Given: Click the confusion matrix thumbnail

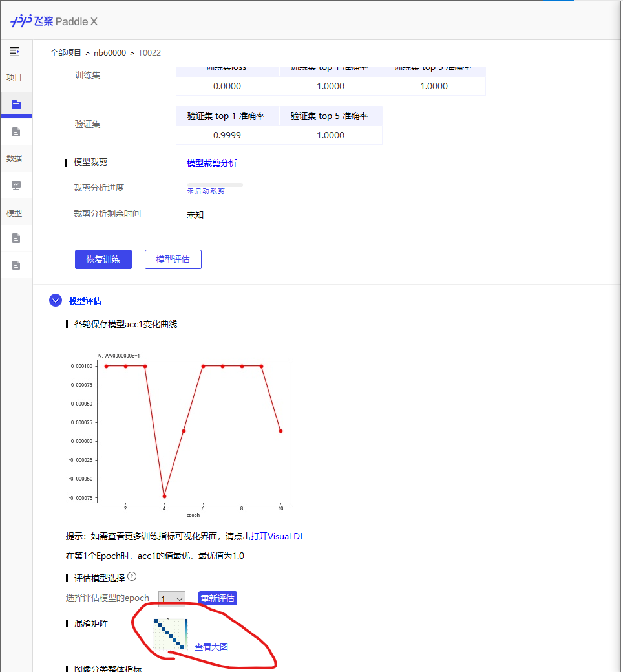Looking at the screenshot, I should (170, 634).
